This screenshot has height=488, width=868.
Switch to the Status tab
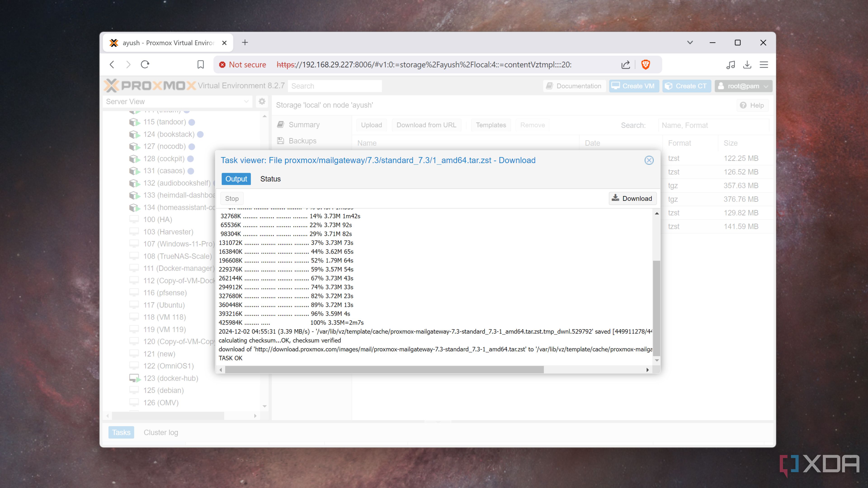pos(270,179)
